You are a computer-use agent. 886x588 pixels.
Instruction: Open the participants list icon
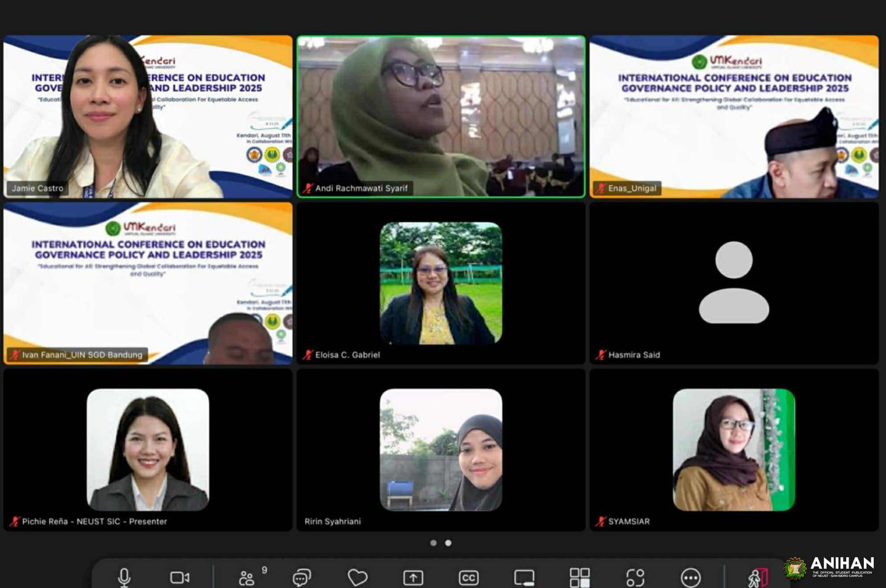coord(247,578)
